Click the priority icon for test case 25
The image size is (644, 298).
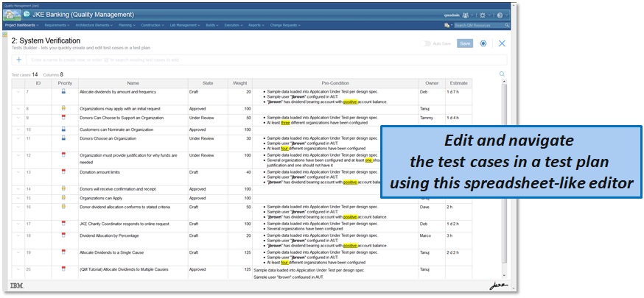pos(63,269)
